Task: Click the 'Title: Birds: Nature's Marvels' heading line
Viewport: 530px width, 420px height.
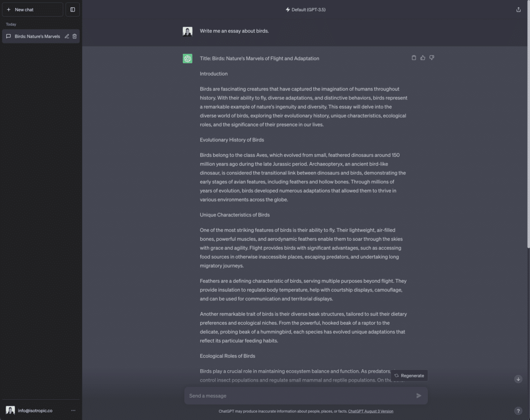Action: (x=259, y=58)
